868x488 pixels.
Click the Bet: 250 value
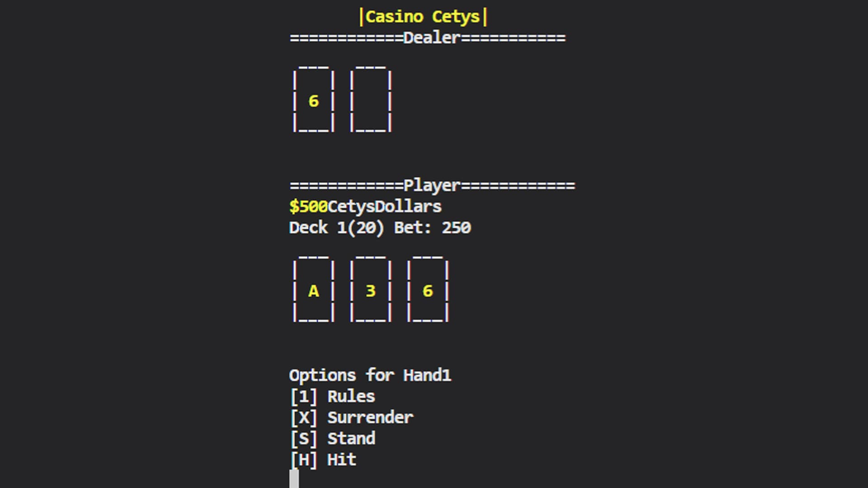[433, 228]
